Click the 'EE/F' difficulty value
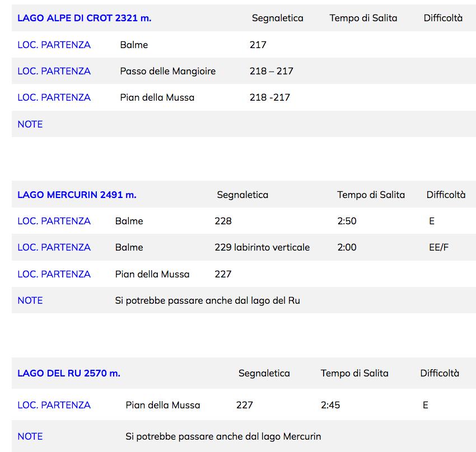The height and width of the screenshot is (452, 476). pyautogui.click(x=438, y=247)
